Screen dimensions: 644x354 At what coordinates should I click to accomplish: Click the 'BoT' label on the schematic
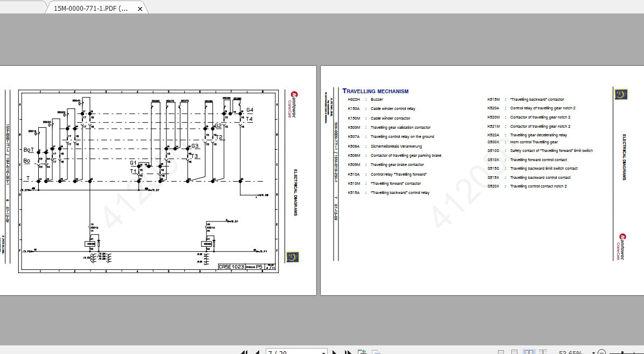coord(29,150)
